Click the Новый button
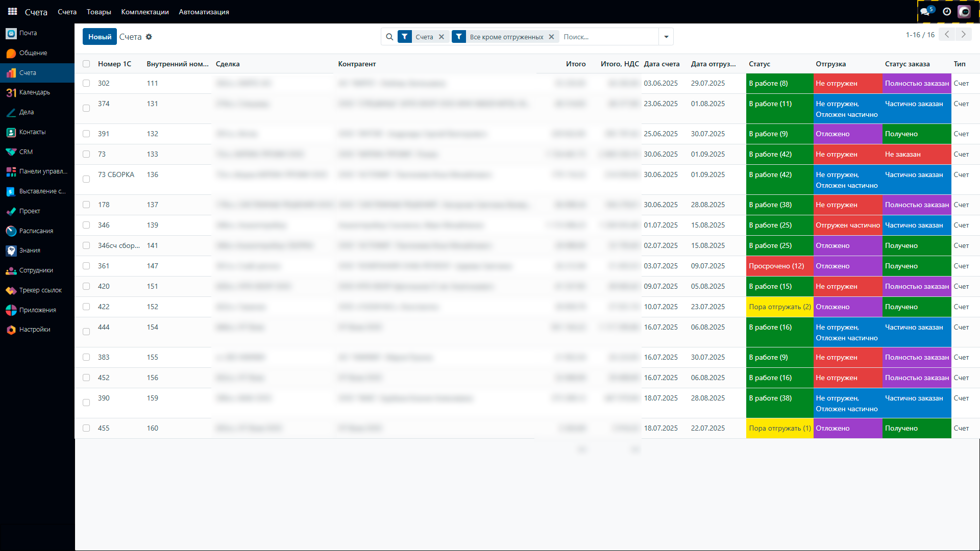This screenshot has height=551, width=980. [100, 37]
